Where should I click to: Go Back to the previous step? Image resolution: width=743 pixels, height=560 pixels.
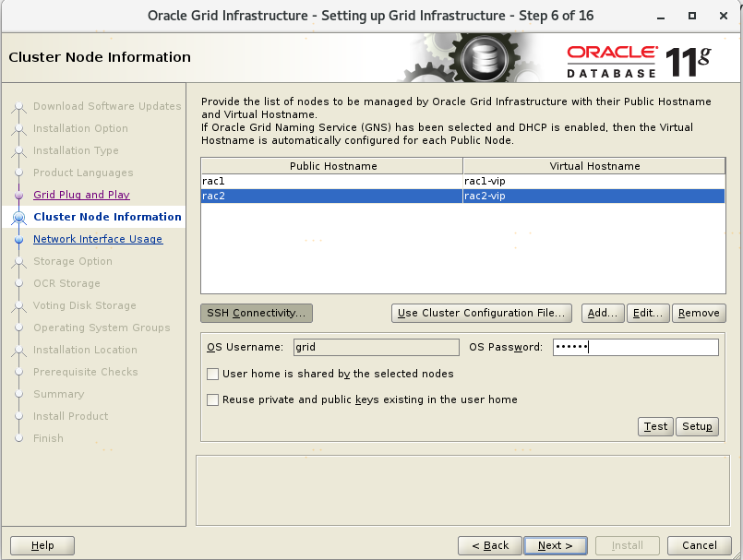pos(489,545)
